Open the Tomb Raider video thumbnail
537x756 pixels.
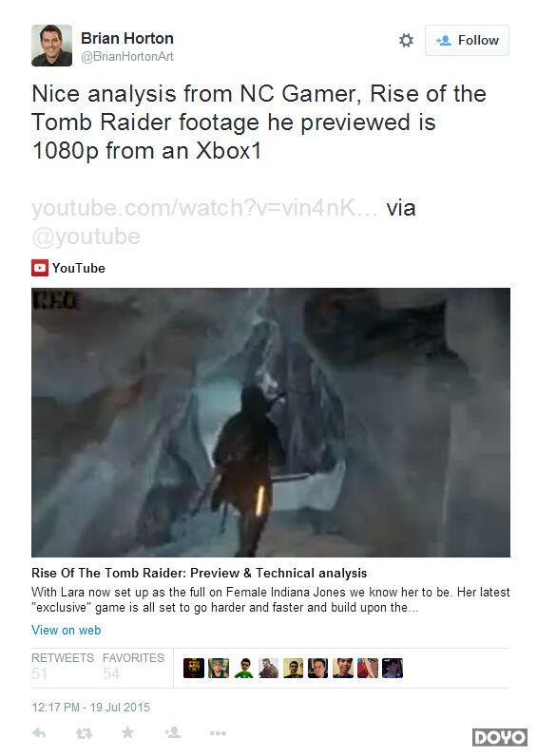pos(271,423)
